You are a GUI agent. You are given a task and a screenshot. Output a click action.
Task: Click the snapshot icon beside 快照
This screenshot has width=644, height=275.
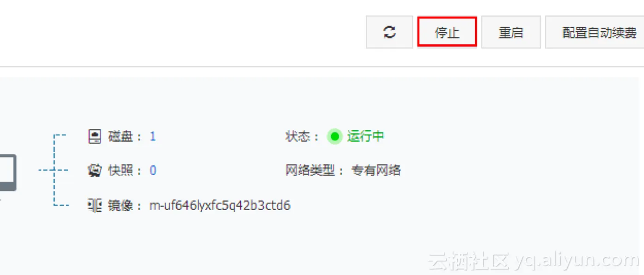[x=94, y=171]
